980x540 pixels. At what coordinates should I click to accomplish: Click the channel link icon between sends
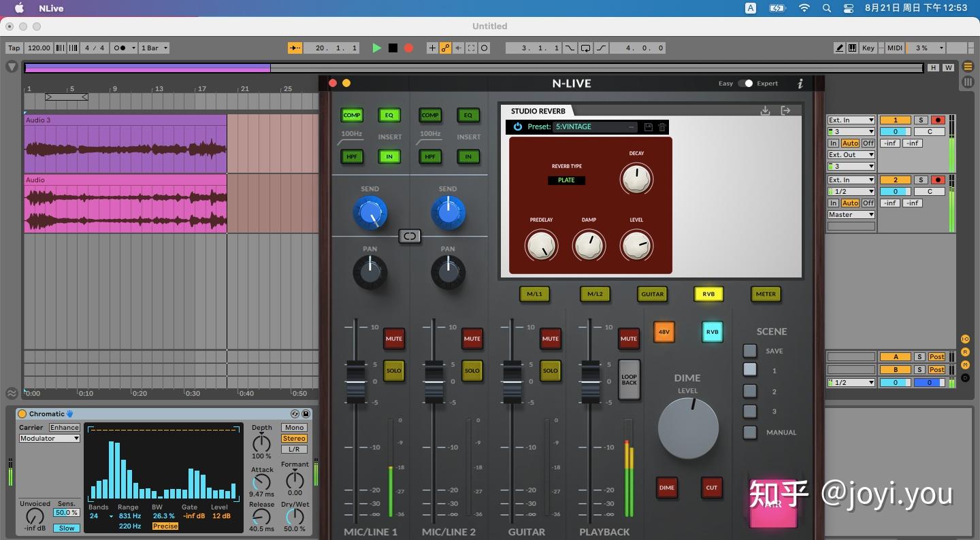point(410,236)
